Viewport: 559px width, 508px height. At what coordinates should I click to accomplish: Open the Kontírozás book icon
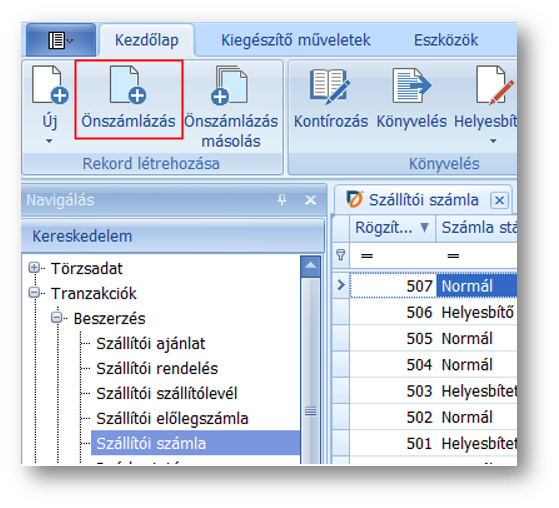tap(330, 87)
